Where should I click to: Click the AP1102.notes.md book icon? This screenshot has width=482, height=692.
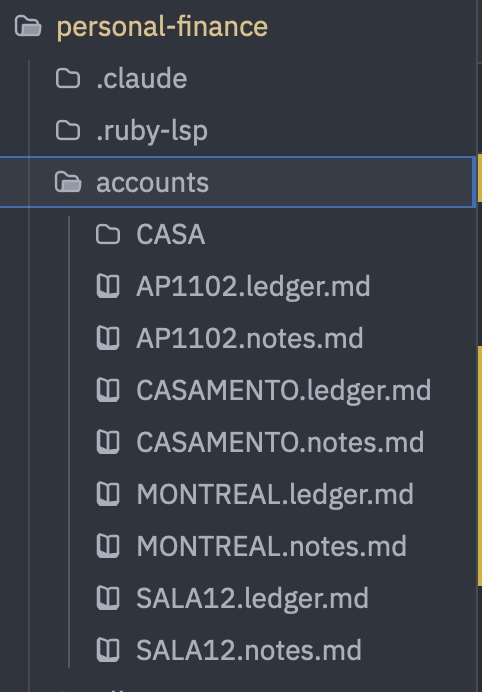(108, 338)
